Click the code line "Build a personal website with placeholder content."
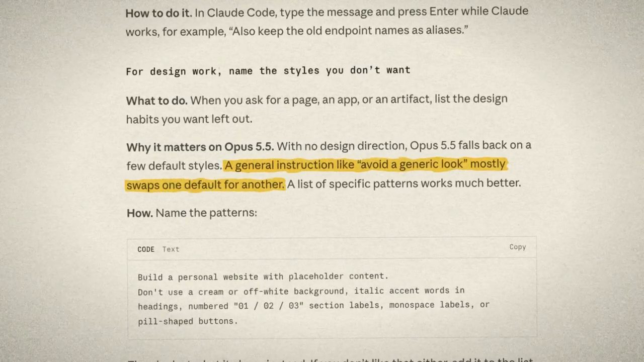 263,277
